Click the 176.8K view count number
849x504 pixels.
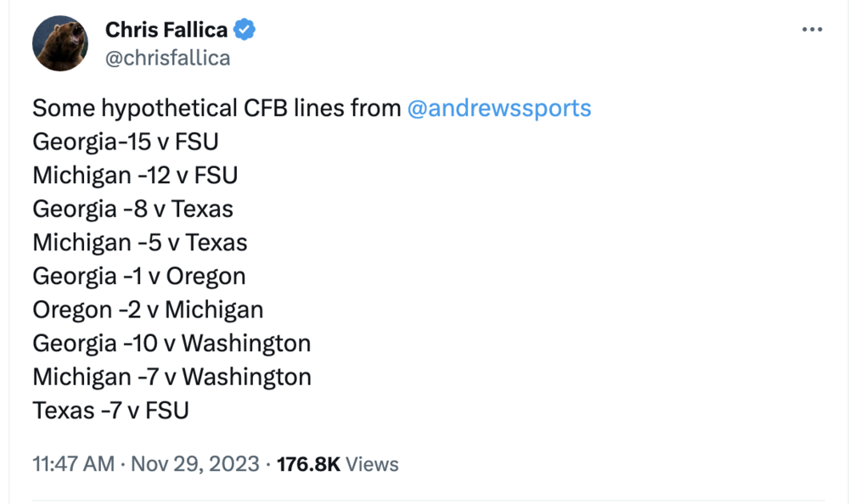tap(309, 464)
